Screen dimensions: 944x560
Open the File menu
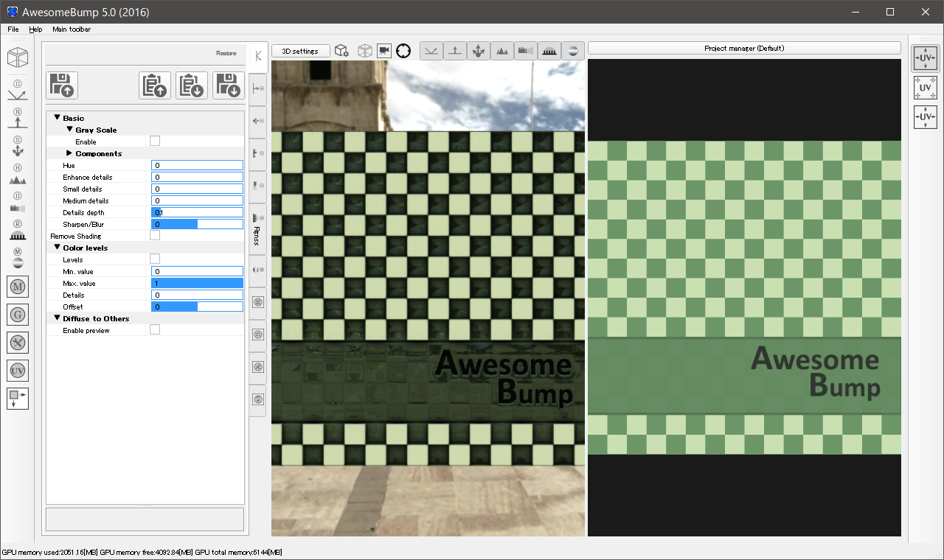pos(13,29)
